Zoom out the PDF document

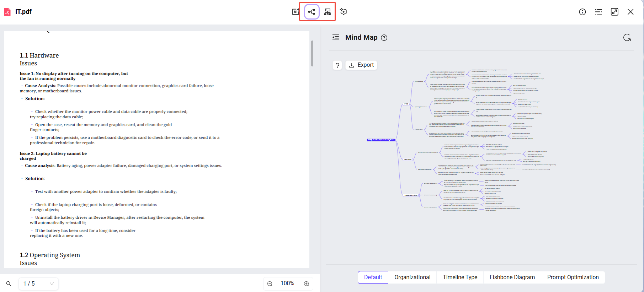[x=270, y=284]
